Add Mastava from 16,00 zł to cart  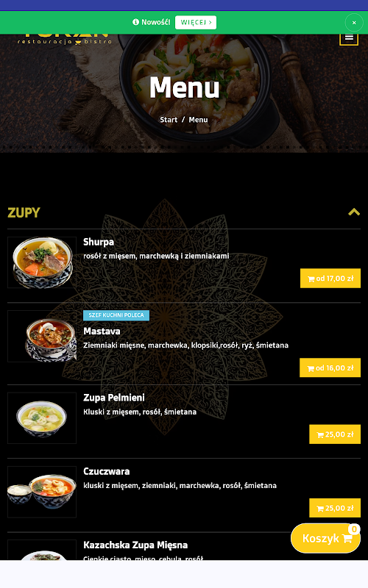click(330, 367)
